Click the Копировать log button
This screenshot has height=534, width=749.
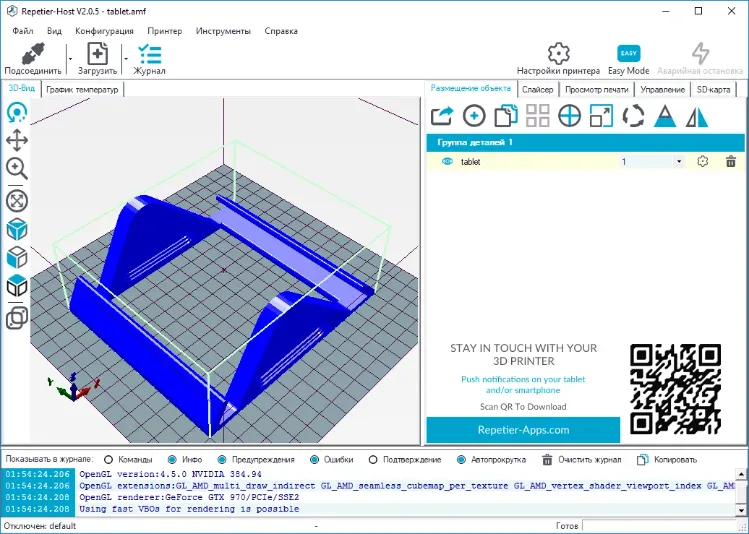[667, 459]
